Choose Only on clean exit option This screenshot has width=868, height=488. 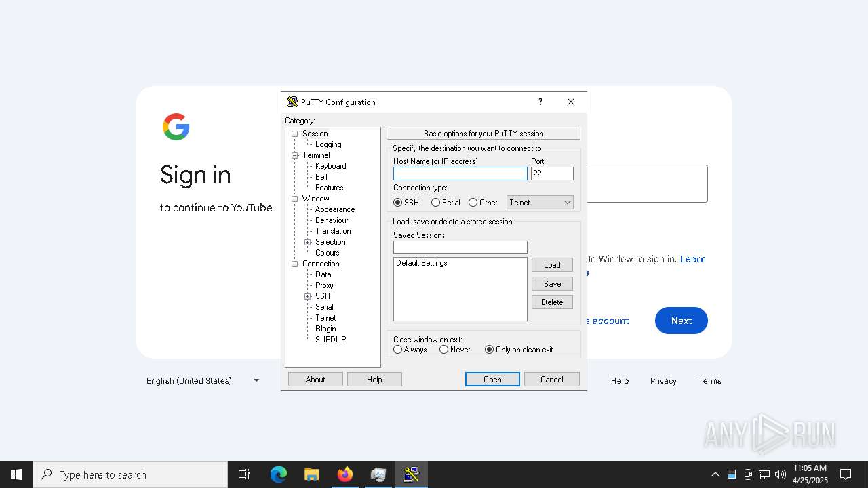point(519,350)
